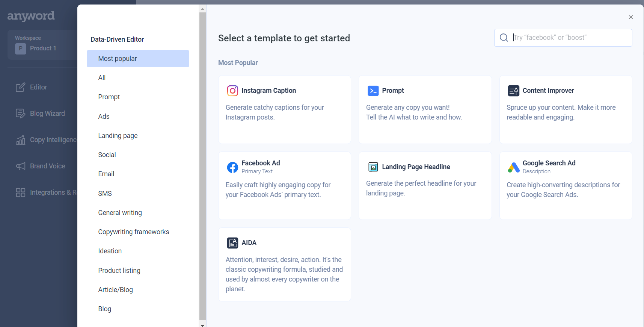Select the Most popular category
The width and height of the screenshot is (644, 327).
tap(138, 59)
